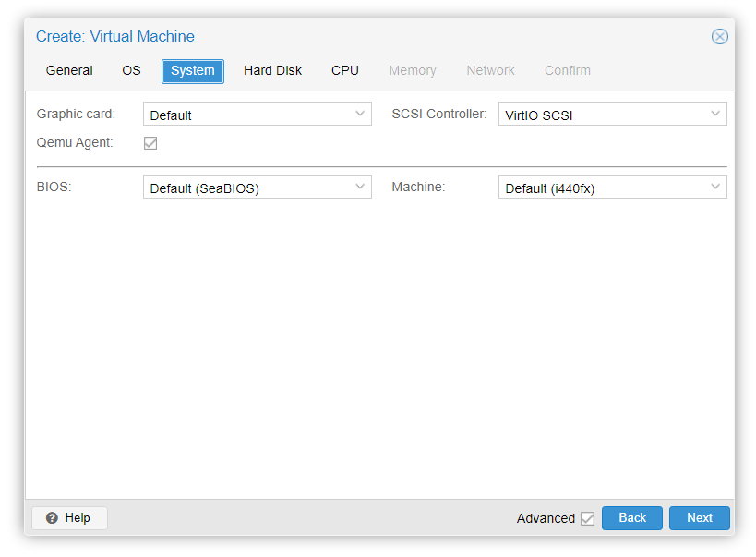The image size is (756, 557).
Task: Toggle the Advanced options checkbox
Action: pos(587,518)
